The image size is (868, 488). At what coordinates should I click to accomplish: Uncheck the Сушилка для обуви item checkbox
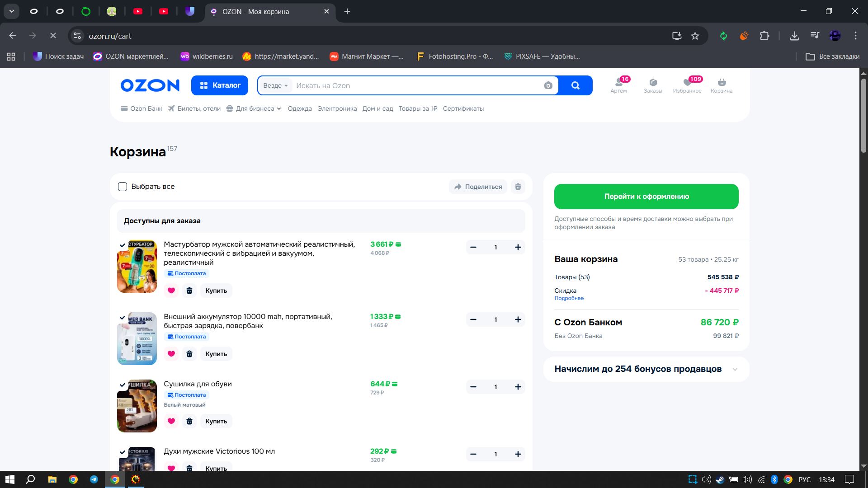pos(123,385)
